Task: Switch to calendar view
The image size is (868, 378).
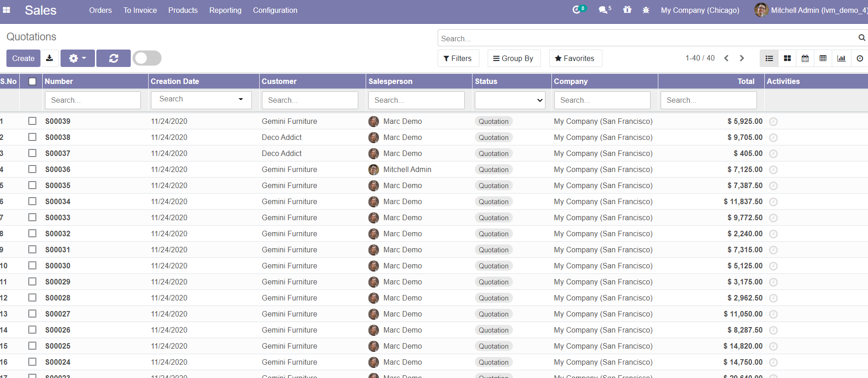Action: (x=805, y=58)
